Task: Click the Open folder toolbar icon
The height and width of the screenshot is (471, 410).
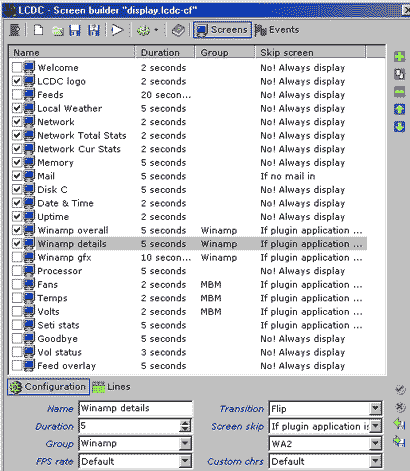Action: [x=58, y=31]
